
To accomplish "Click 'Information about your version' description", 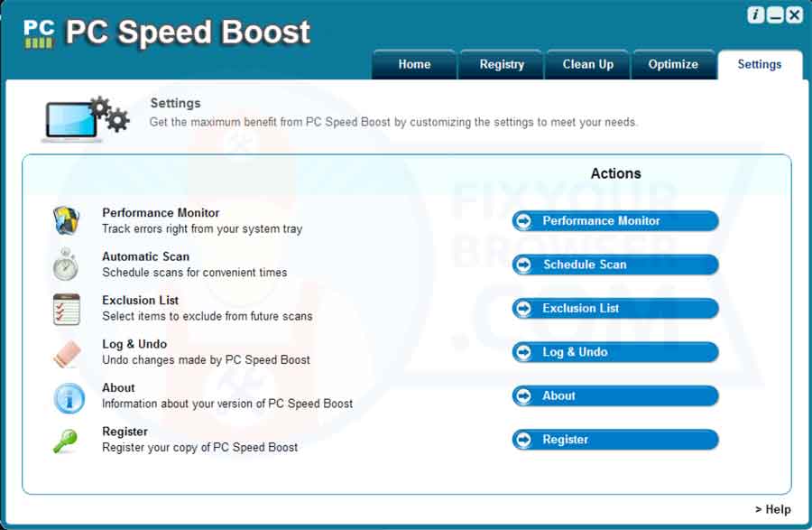I will (x=227, y=404).
